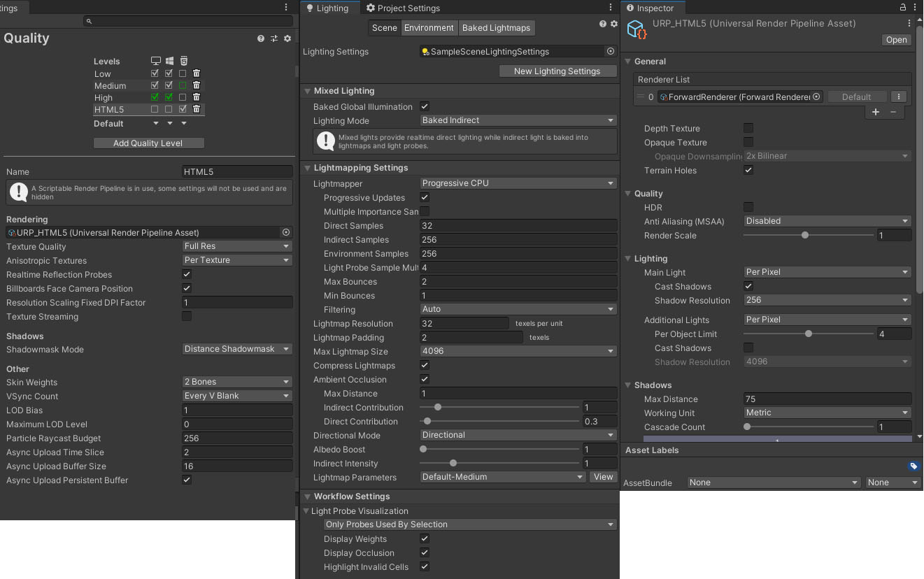Click the target picker beside SampleSceneLightingSettings
The image size is (924, 579).
(610, 51)
